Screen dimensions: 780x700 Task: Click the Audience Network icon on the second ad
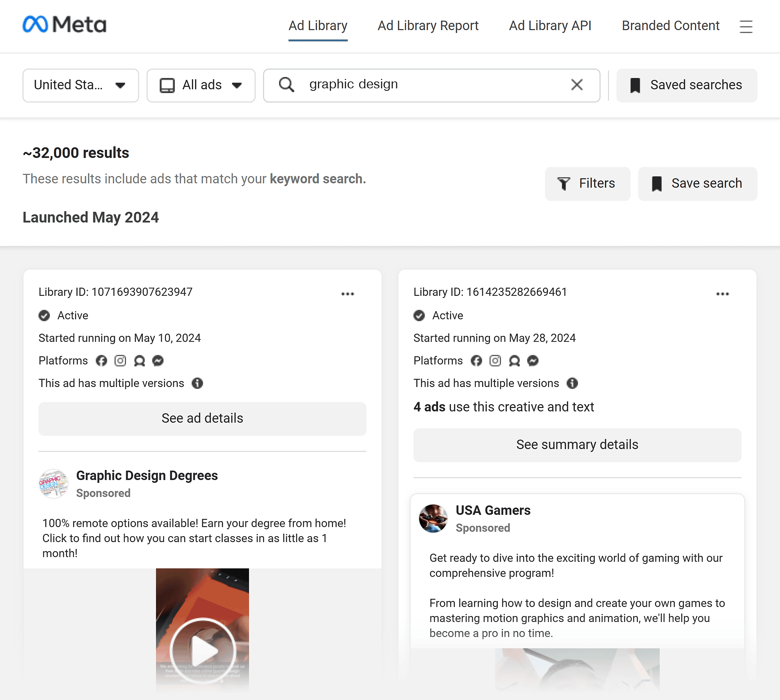(x=514, y=361)
